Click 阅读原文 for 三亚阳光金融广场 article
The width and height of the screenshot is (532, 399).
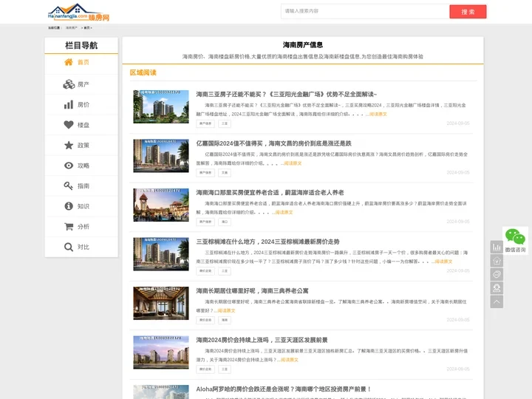click(378, 114)
